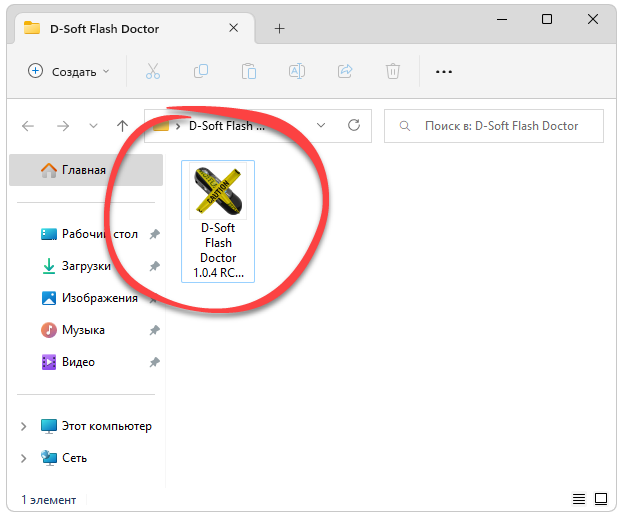Click the pin icon beside Музыка
The width and height of the screenshot is (622, 515).
[x=154, y=330]
